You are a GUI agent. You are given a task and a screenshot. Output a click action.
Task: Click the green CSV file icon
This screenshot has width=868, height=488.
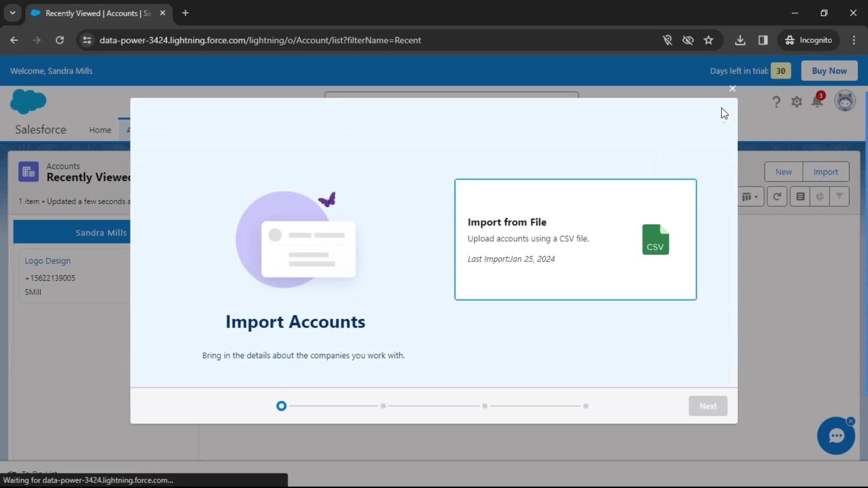coord(656,239)
